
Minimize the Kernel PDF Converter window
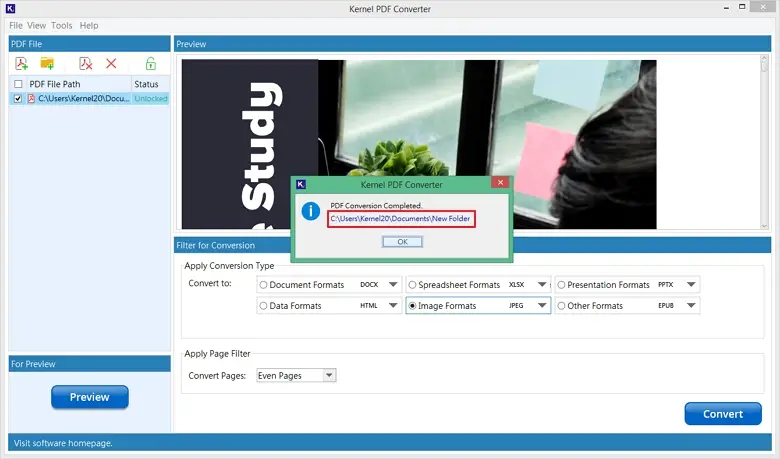point(726,7)
